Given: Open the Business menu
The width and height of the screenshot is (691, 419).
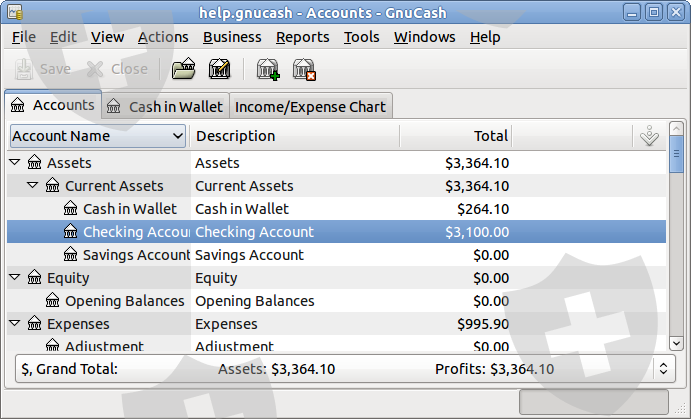Looking at the screenshot, I should tap(231, 37).
